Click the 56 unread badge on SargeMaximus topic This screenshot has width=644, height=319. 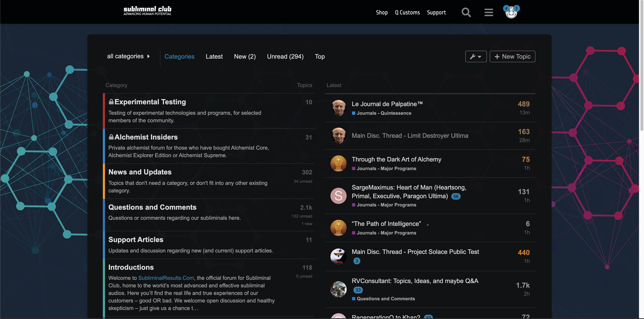(x=456, y=197)
